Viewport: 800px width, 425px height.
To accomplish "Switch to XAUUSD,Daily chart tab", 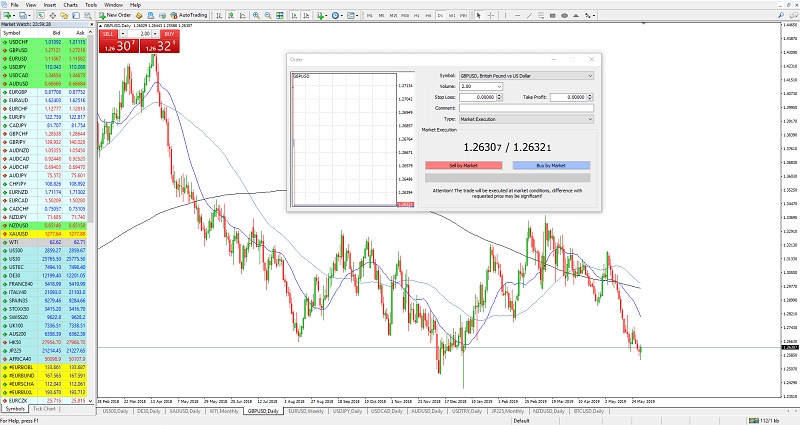I will click(x=185, y=411).
